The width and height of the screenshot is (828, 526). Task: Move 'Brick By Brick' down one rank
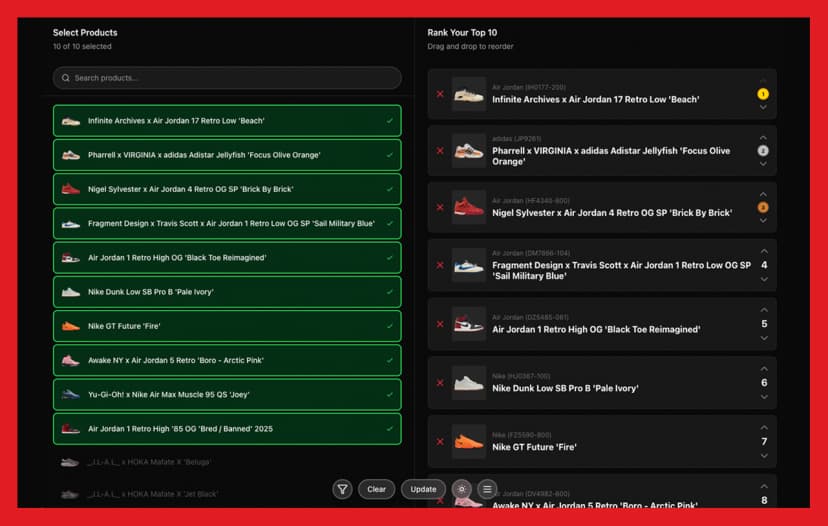pyautogui.click(x=763, y=221)
